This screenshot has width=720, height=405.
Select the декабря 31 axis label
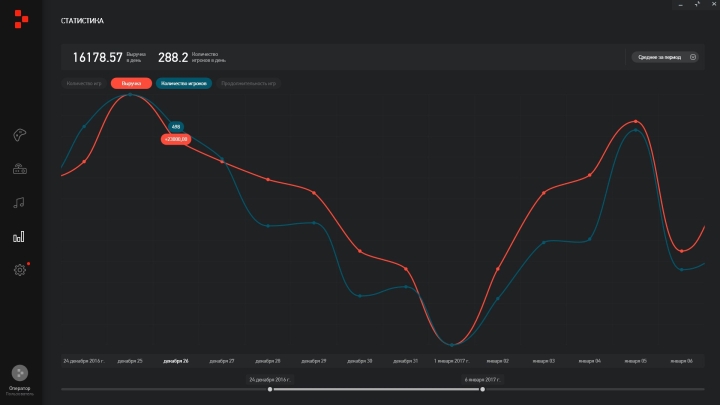click(405, 361)
